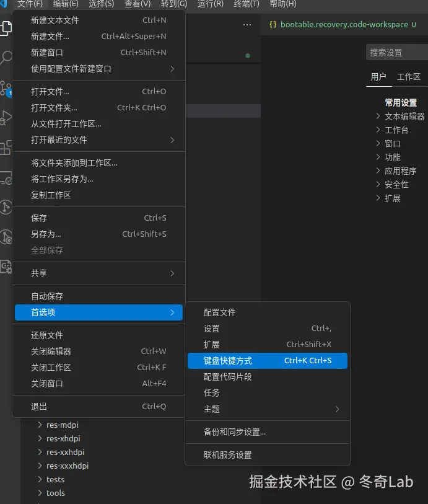Open 帮助(H) menu in menu bar
The image size is (428, 504).
pos(283,4)
